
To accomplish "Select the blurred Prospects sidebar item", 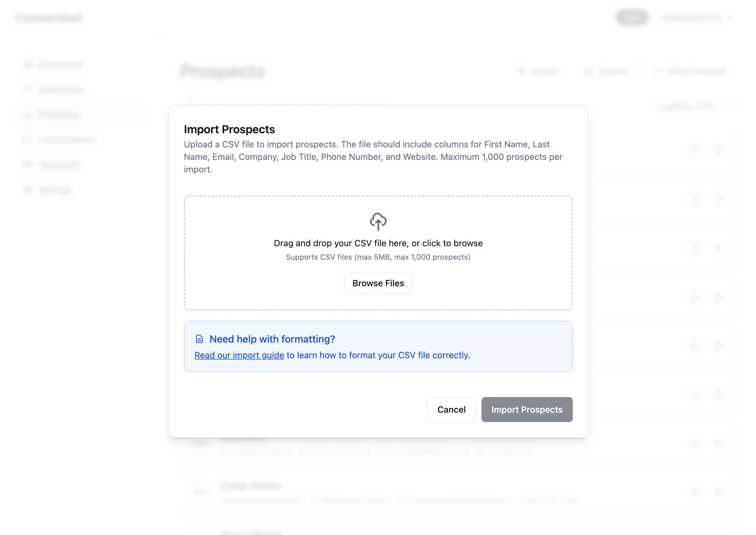I will (x=58, y=115).
